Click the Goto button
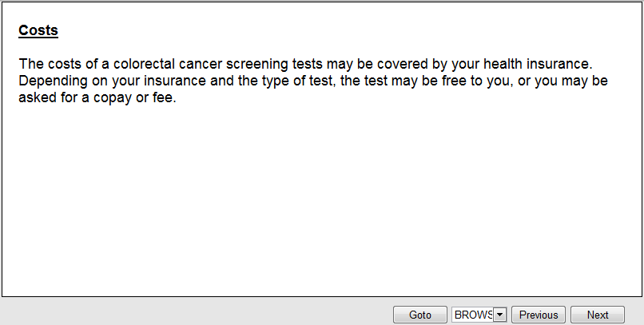 [419, 315]
